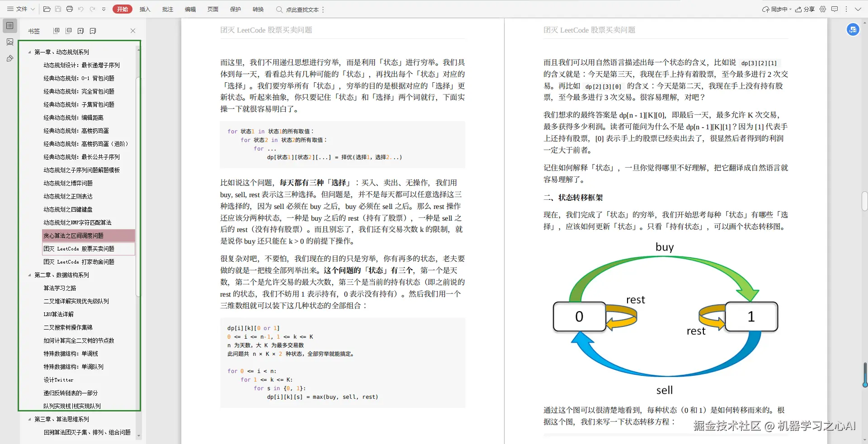Select the 页面 tab
868x444 pixels.
tap(212, 9)
